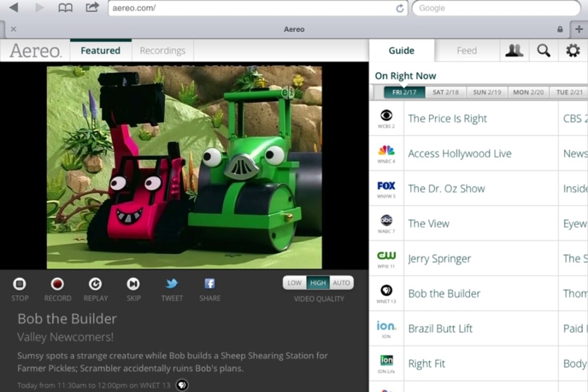Viewport: 588px width, 392px height.
Task: Stop the video playback
Action: [x=20, y=284]
